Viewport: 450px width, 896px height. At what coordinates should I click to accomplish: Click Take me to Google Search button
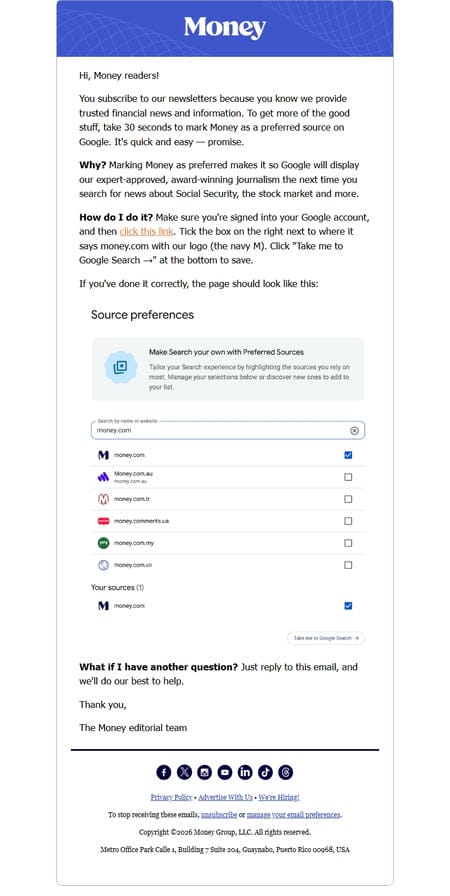click(326, 638)
